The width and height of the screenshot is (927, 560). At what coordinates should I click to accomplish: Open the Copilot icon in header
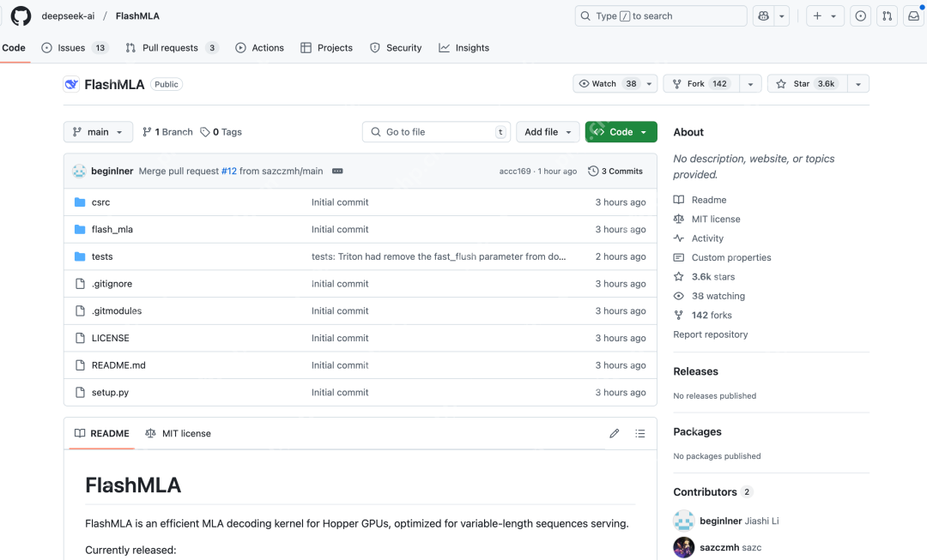tap(762, 16)
